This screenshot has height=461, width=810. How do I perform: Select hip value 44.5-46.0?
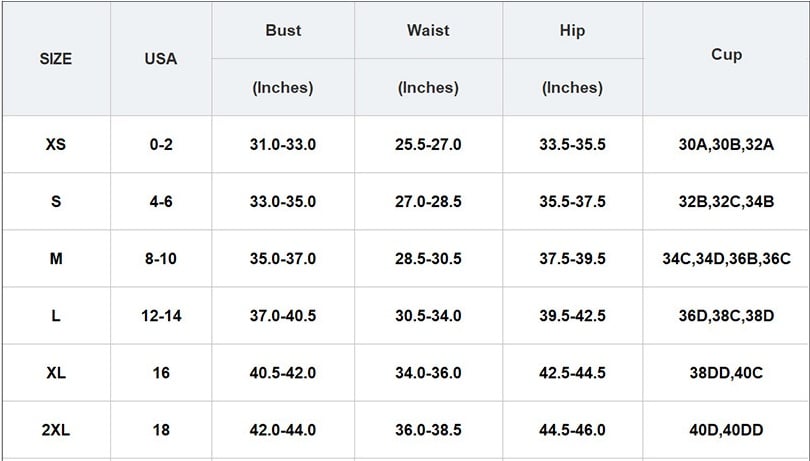coord(572,430)
